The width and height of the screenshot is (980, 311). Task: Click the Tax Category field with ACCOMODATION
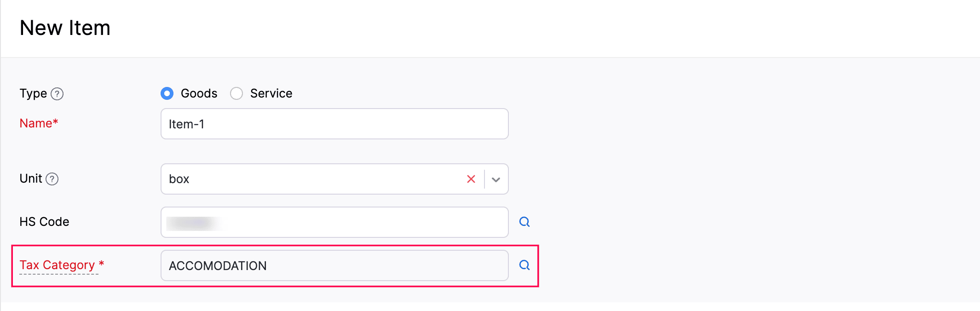334,265
